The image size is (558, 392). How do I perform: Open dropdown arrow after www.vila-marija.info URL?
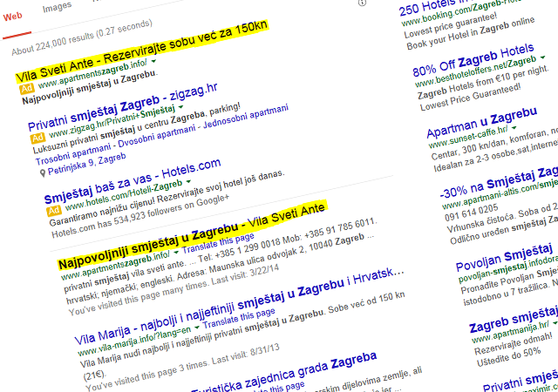click(197, 327)
